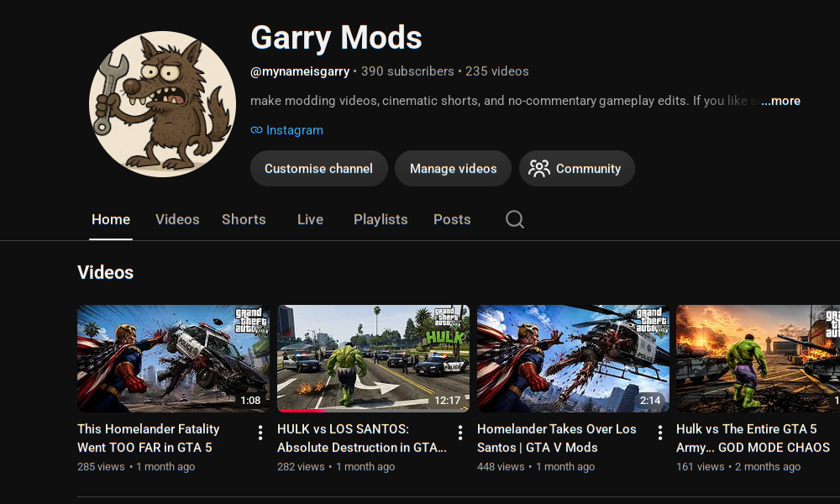Click the Garry Mods channel avatar
840x504 pixels.
point(162,104)
